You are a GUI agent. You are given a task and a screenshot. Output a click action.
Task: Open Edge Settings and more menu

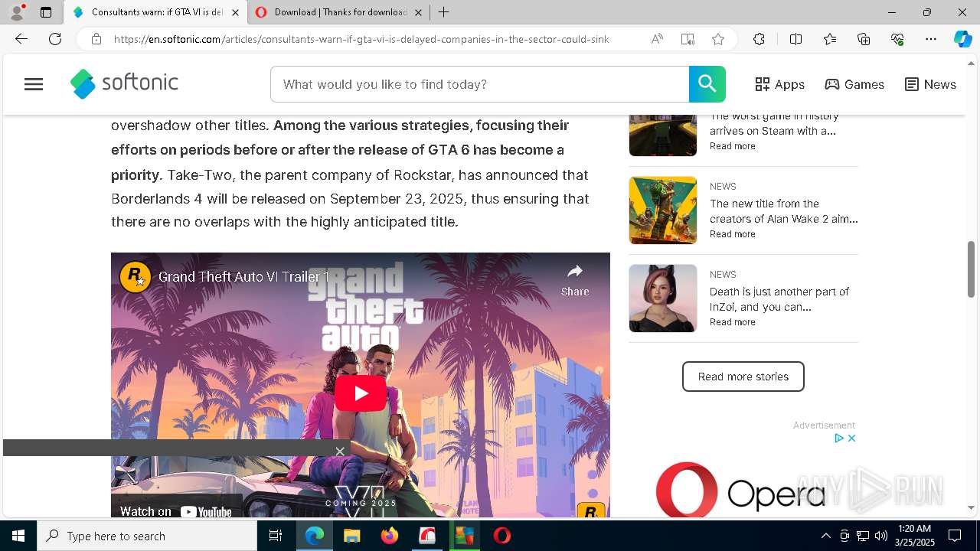coord(931,39)
